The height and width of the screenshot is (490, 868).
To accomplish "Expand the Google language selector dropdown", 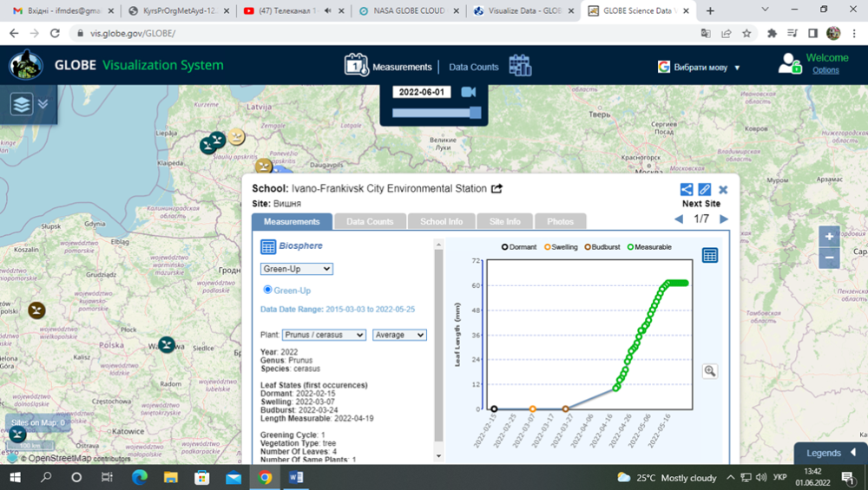I will 699,67.
